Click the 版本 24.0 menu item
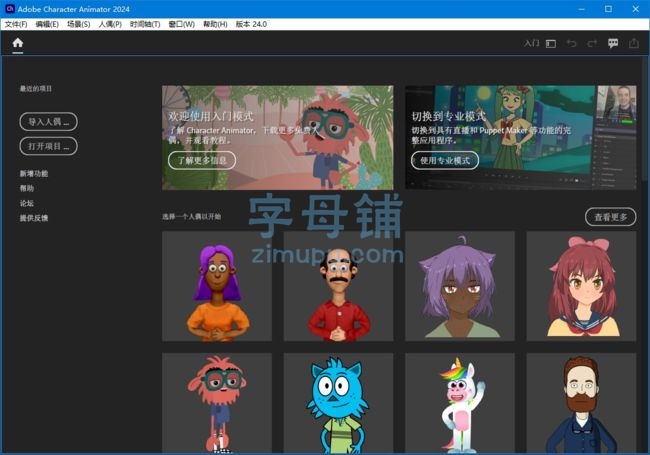Screen dimensions: 650x455 (x=251, y=24)
